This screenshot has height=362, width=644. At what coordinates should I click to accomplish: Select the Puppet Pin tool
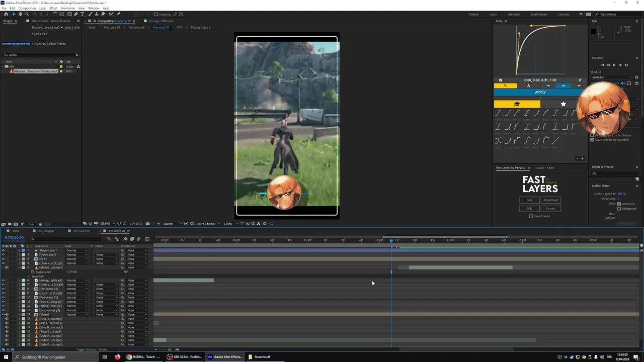click(x=118, y=14)
